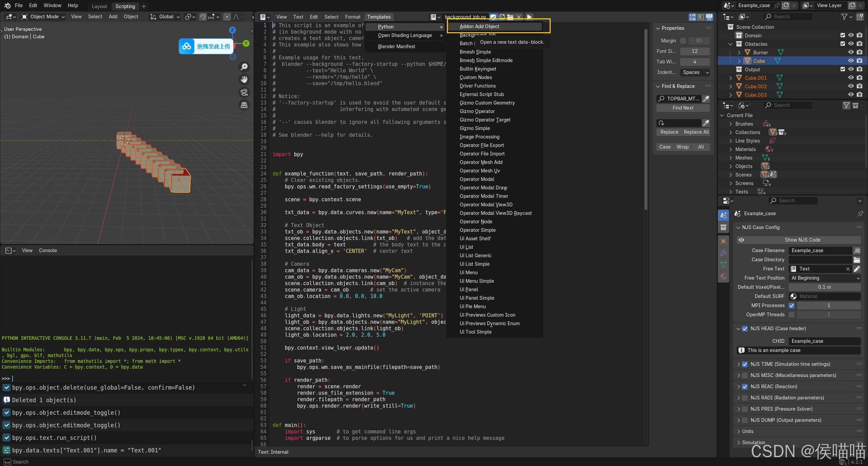Hide the Burner object in viewport
This screenshot has width=868, height=466.
pyautogui.click(x=851, y=52)
